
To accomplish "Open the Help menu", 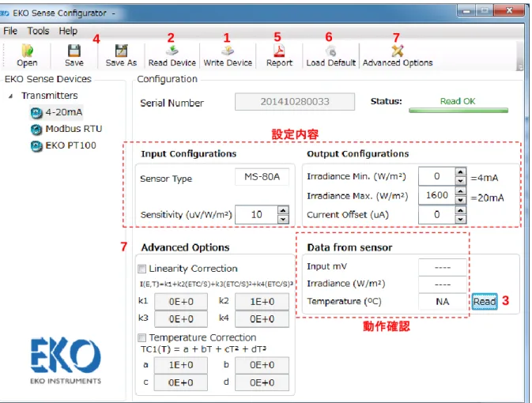I will 68,31.
